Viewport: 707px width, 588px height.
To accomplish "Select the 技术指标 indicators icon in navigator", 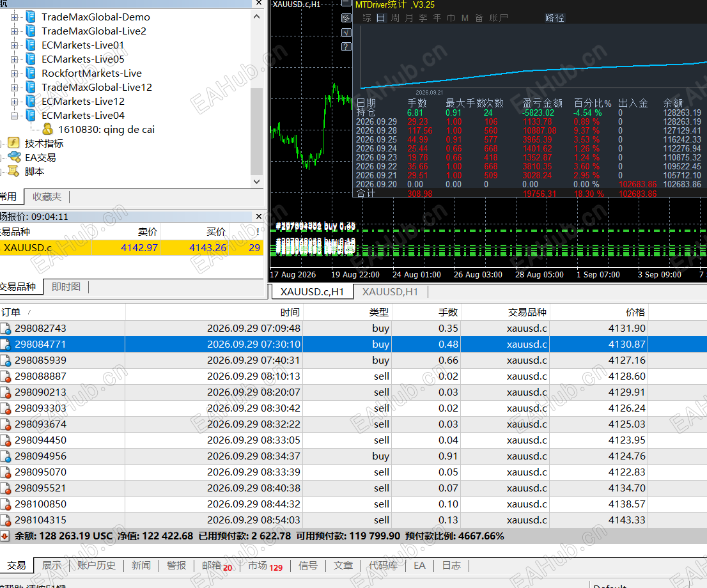I will coord(14,143).
